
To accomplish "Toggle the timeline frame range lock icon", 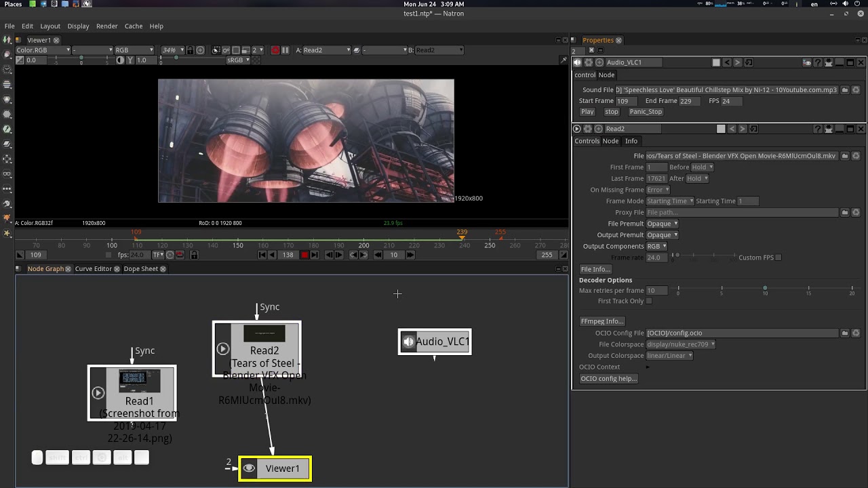I will point(194,255).
